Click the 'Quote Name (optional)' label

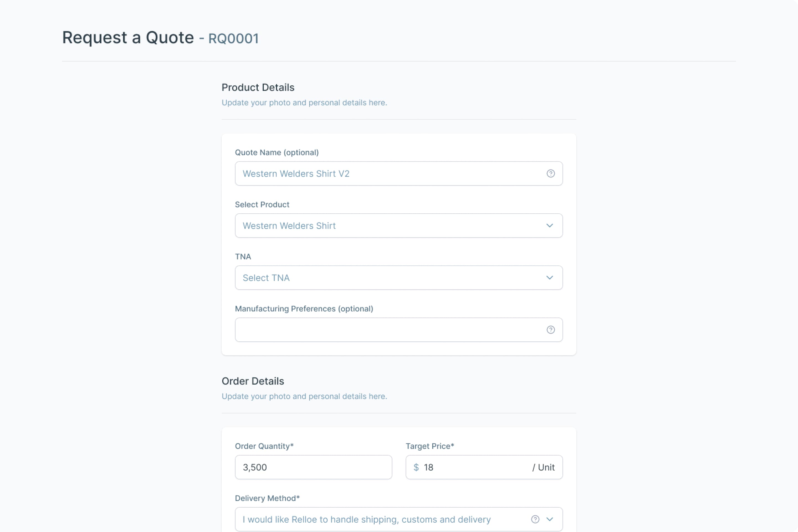pyautogui.click(x=277, y=152)
